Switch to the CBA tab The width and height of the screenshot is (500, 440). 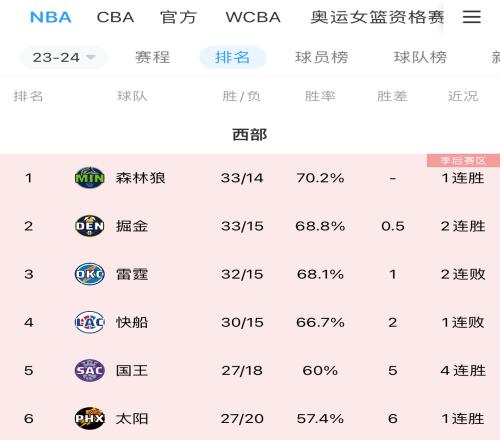click(115, 17)
